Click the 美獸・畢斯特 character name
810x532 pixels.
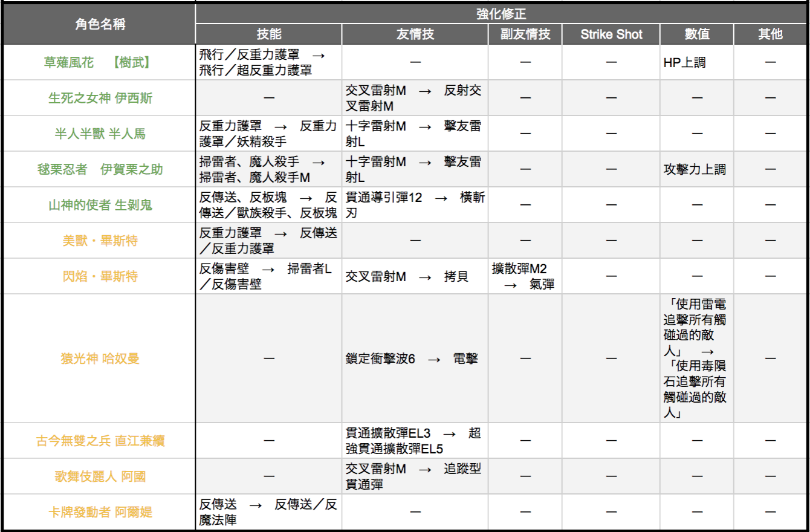pos(100,241)
